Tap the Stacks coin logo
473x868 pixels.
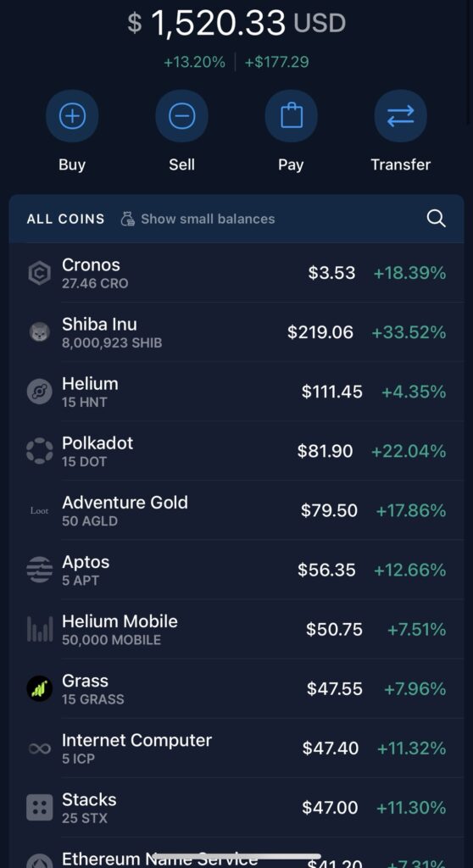(39, 808)
